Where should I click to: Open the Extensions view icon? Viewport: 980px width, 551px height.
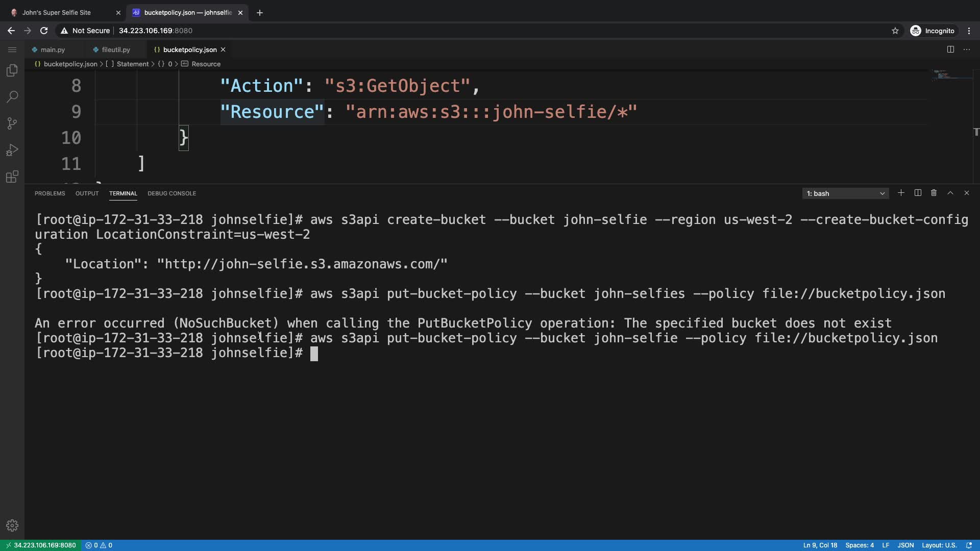12,177
